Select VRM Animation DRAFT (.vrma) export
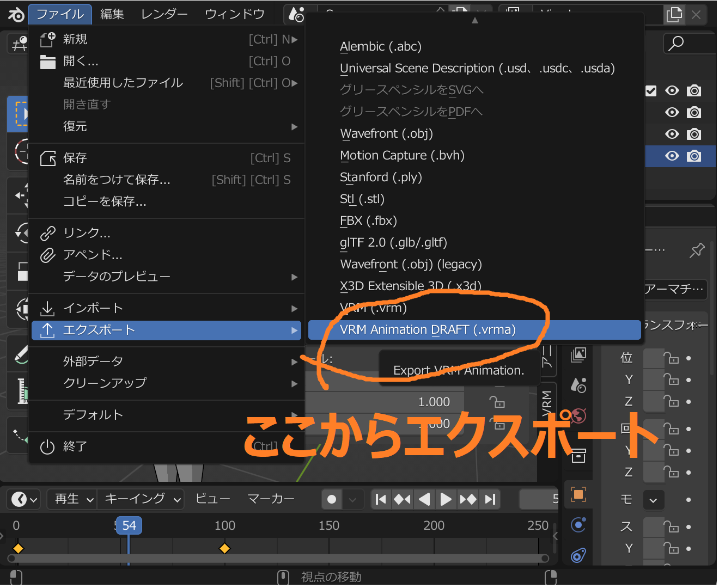 click(474, 330)
